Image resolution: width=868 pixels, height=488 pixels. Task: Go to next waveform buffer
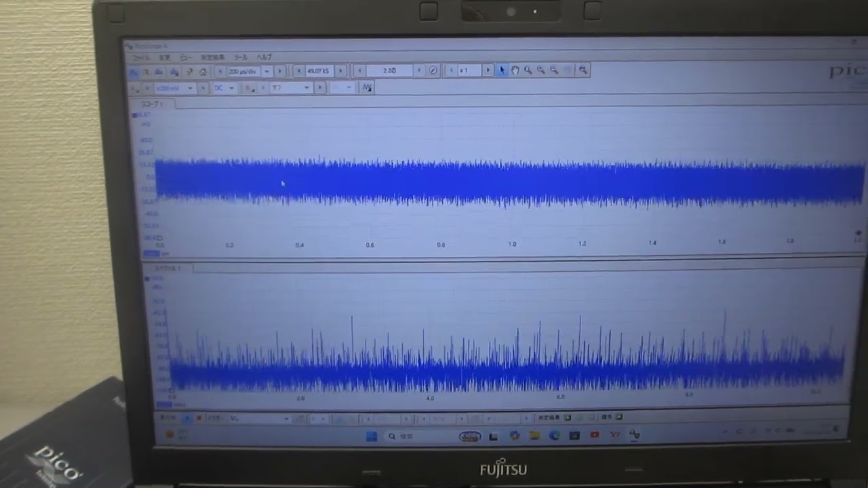pyautogui.click(x=419, y=70)
